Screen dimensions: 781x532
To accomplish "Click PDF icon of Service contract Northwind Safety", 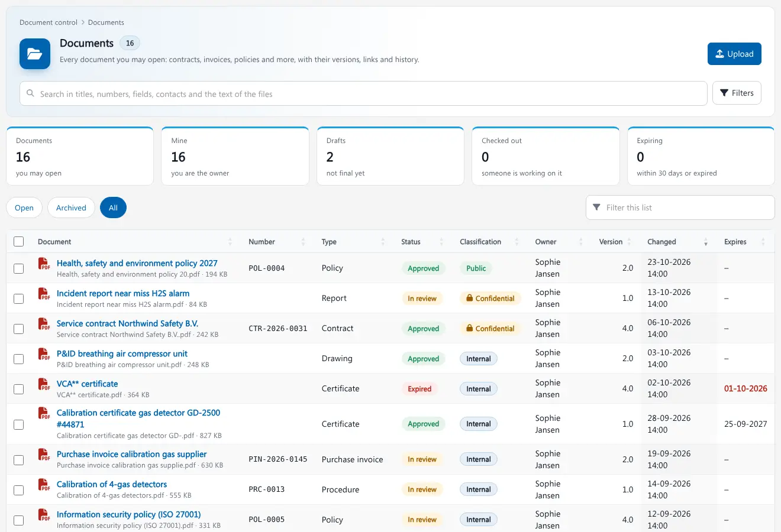I will (44, 324).
